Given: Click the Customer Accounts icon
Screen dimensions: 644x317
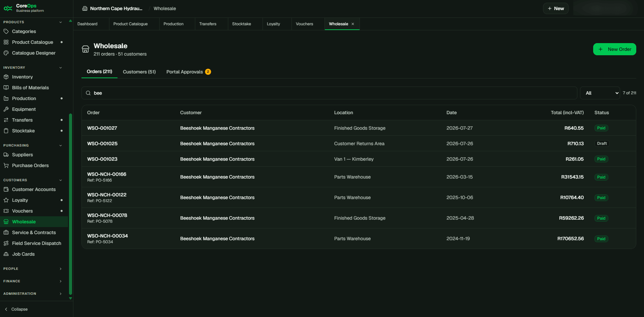Looking at the screenshot, I should 6,189.
